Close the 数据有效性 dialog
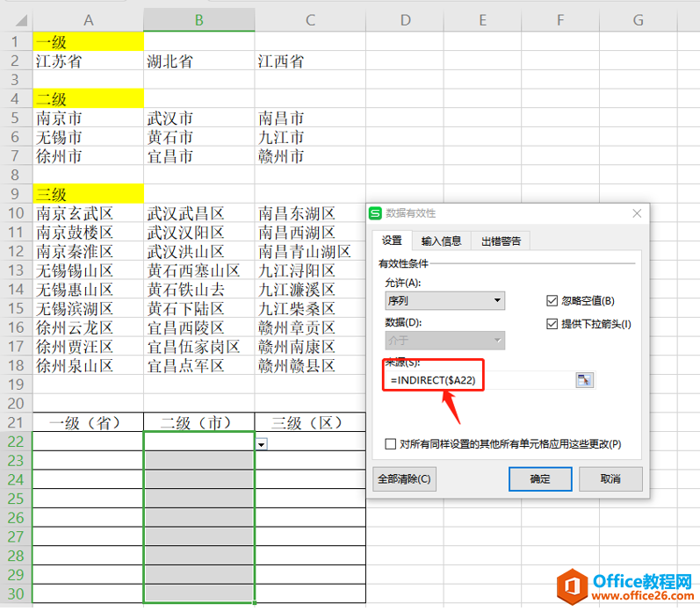 637,213
